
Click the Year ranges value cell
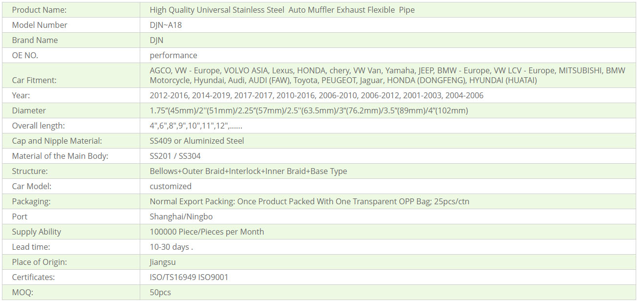tap(388, 95)
